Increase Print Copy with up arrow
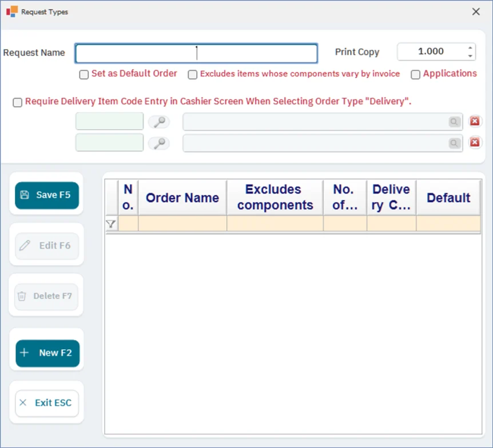493x448 pixels. tap(470, 48)
